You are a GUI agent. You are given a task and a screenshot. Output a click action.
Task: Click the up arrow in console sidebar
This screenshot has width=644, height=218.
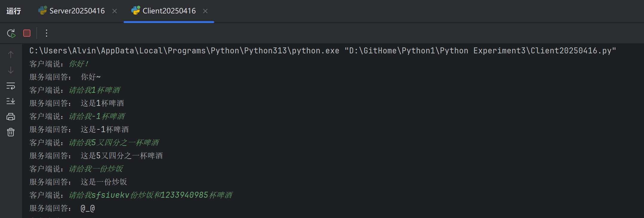[11, 55]
